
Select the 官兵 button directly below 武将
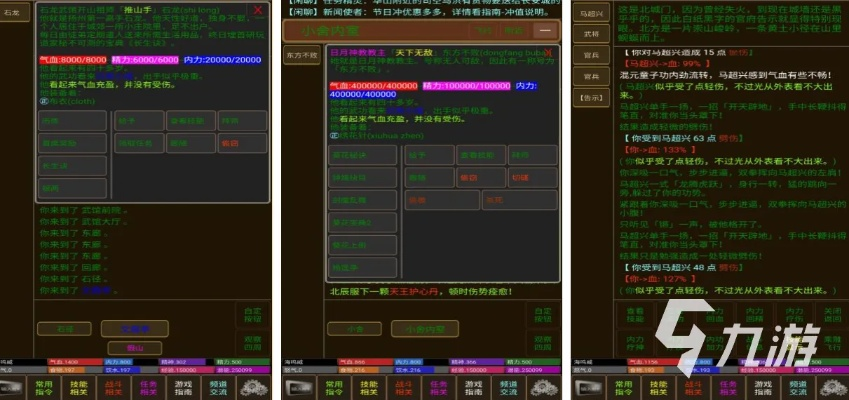tap(591, 55)
